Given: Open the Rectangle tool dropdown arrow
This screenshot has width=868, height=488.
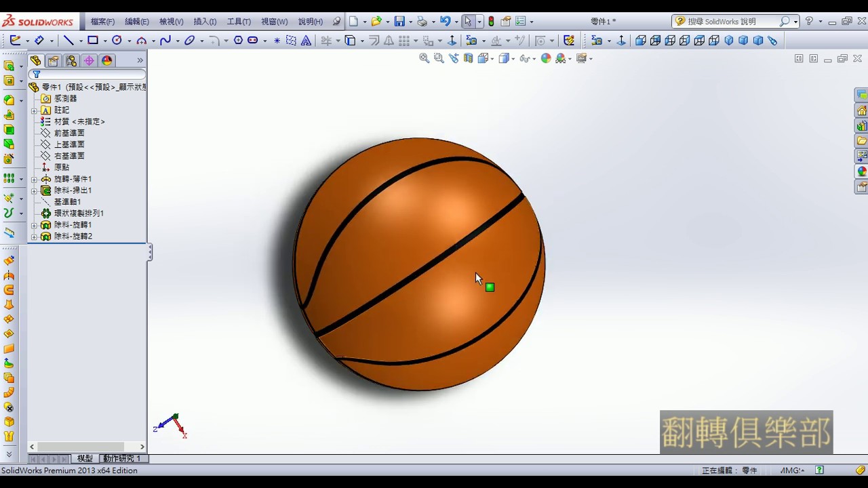Looking at the screenshot, I should (105, 41).
